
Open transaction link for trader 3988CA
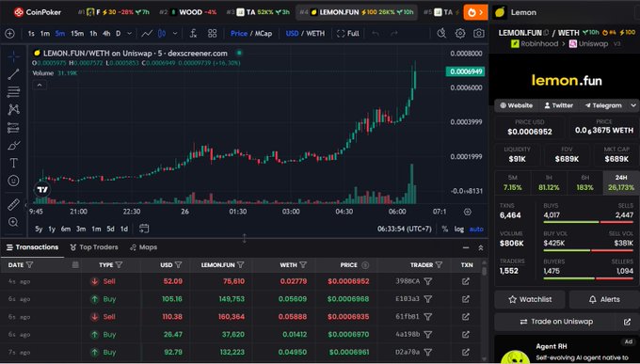coord(466,281)
